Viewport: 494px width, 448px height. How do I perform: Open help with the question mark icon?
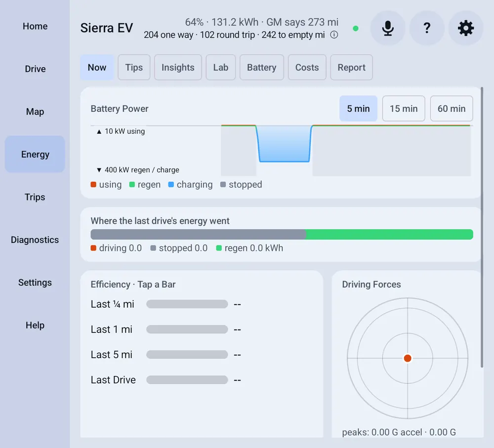[x=427, y=28]
